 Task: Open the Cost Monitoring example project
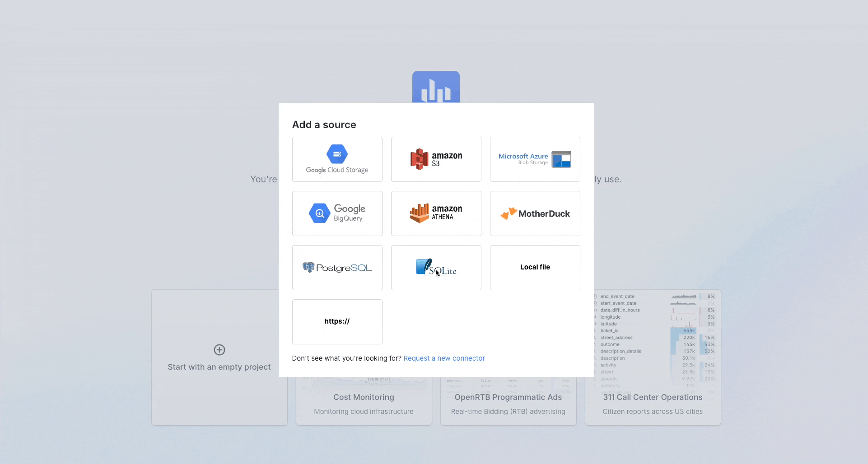pyautogui.click(x=364, y=402)
